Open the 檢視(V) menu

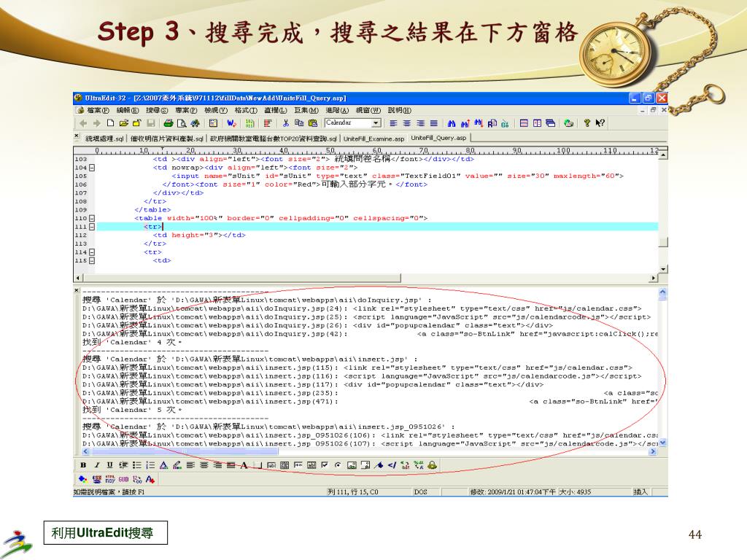pyautogui.click(x=216, y=111)
